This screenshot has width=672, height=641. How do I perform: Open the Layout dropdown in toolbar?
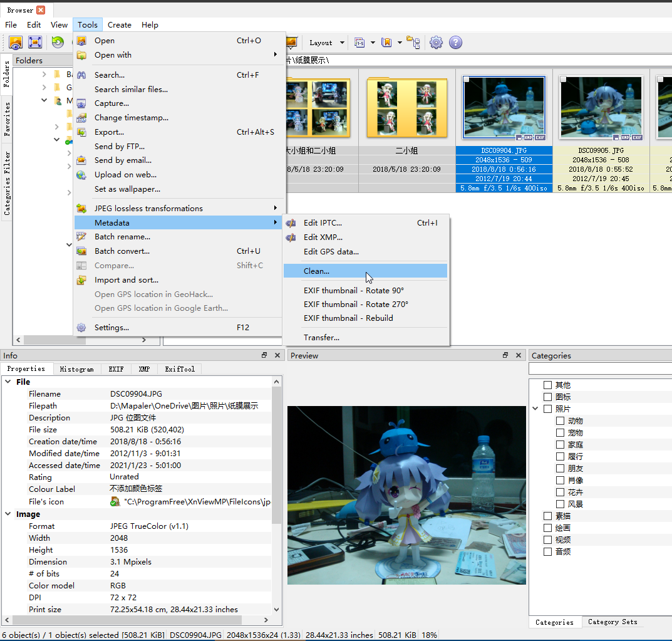click(326, 43)
